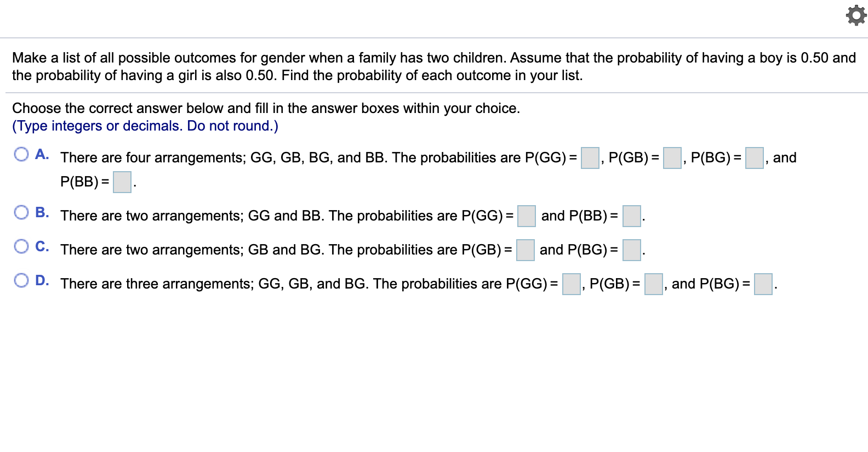Viewport: 868px width, 452px height.
Task: Click the P(GB) answer box in choice C
Action: coord(526,250)
